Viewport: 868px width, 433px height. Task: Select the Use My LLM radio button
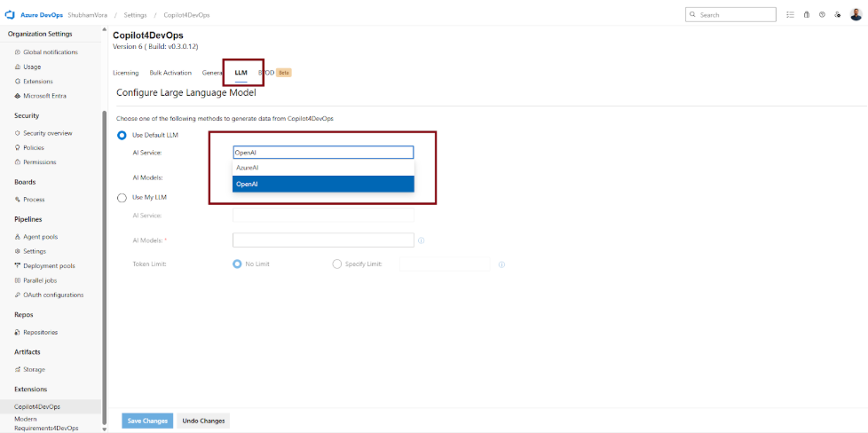122,198
